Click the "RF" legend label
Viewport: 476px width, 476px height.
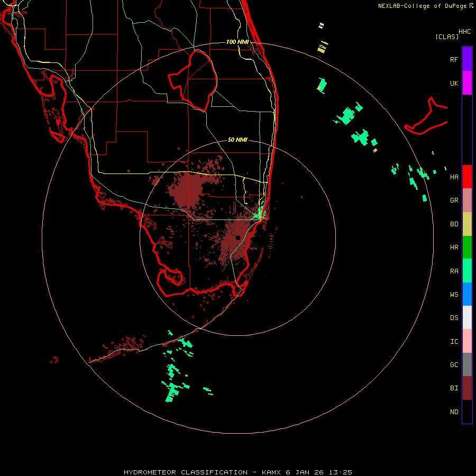454,59
